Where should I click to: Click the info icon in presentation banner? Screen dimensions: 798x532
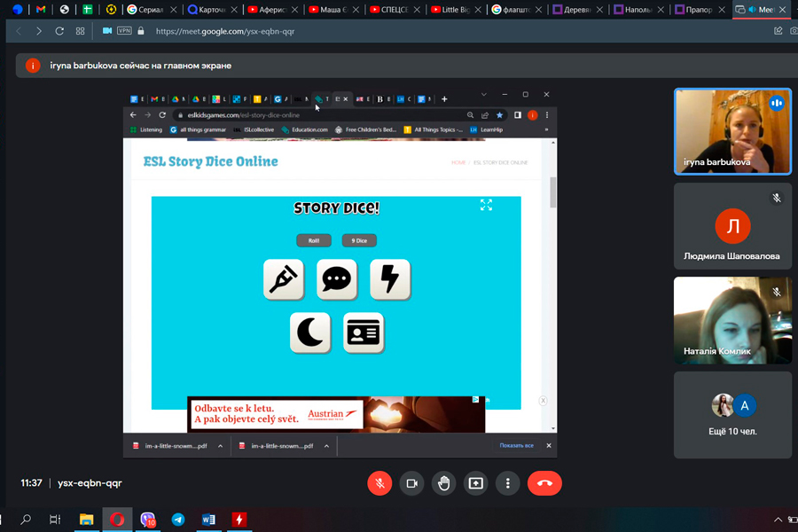[x=33, y=66]
